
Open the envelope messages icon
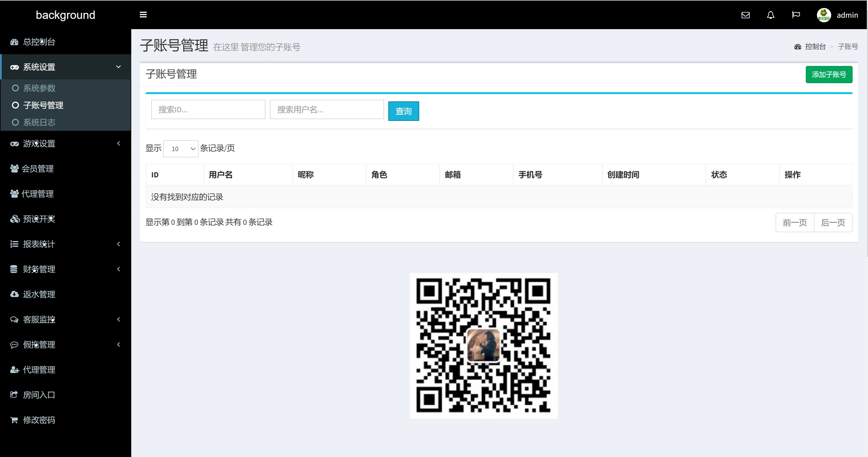coord(745,15)
